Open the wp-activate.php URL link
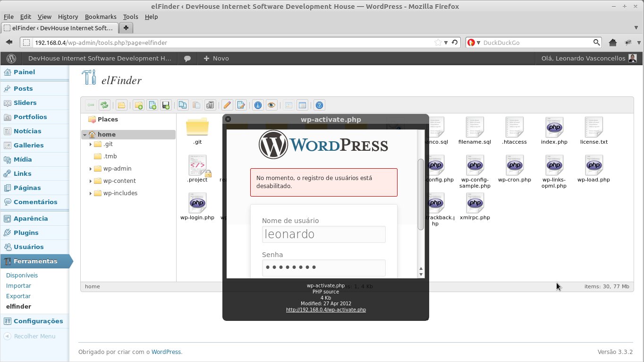Screen dimensions: 644x362 pos(326,310)
